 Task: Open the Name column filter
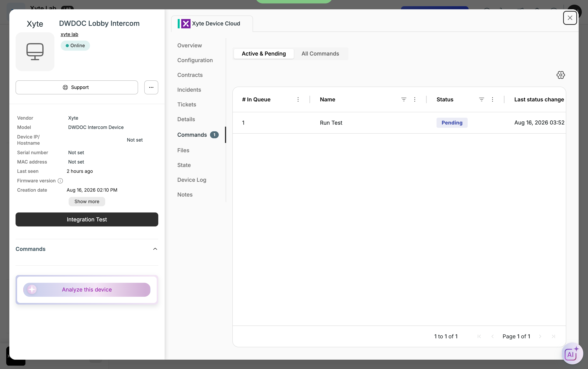(404, 99)
